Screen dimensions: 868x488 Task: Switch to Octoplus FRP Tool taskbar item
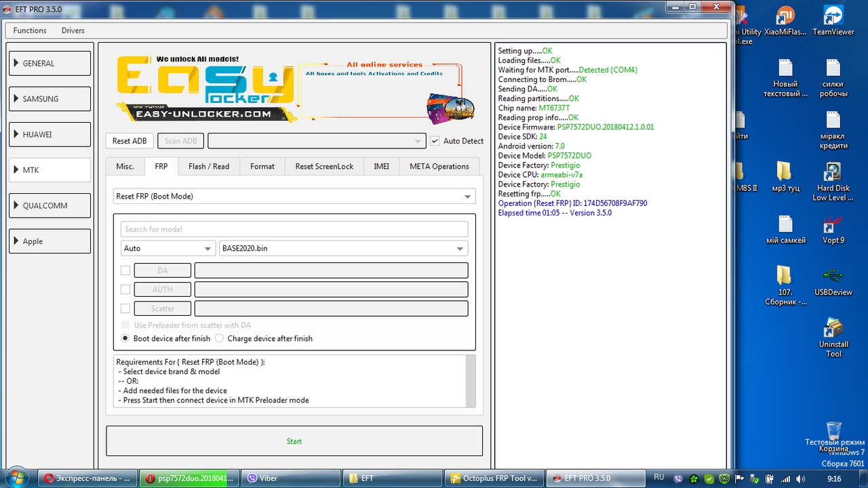[x=495, y=478]
